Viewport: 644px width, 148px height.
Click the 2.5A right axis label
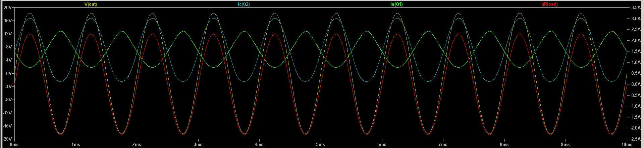636,29
